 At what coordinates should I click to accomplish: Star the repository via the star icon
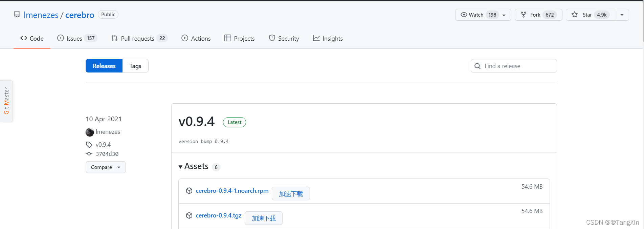575,15
